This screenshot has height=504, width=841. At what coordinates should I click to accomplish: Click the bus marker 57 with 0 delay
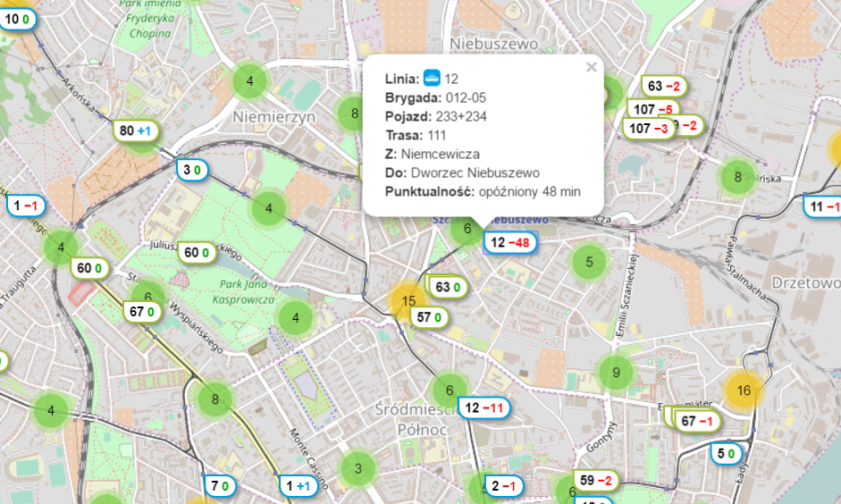pos(431,316)
